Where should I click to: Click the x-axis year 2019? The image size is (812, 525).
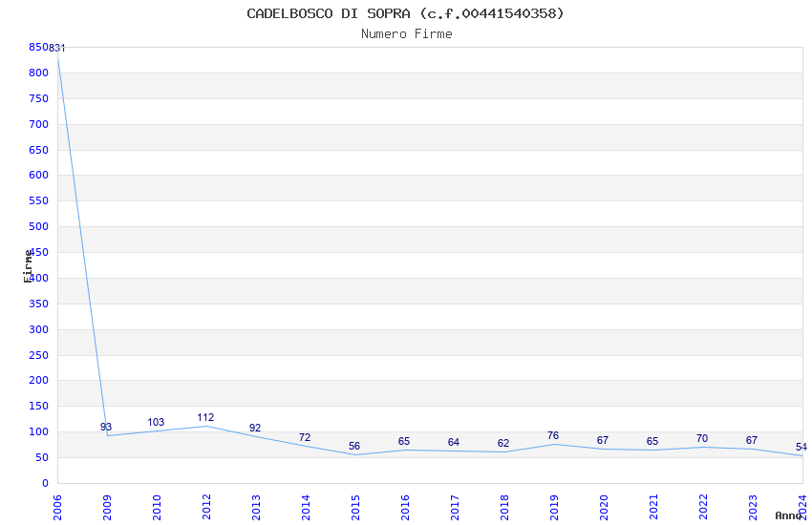555,508
